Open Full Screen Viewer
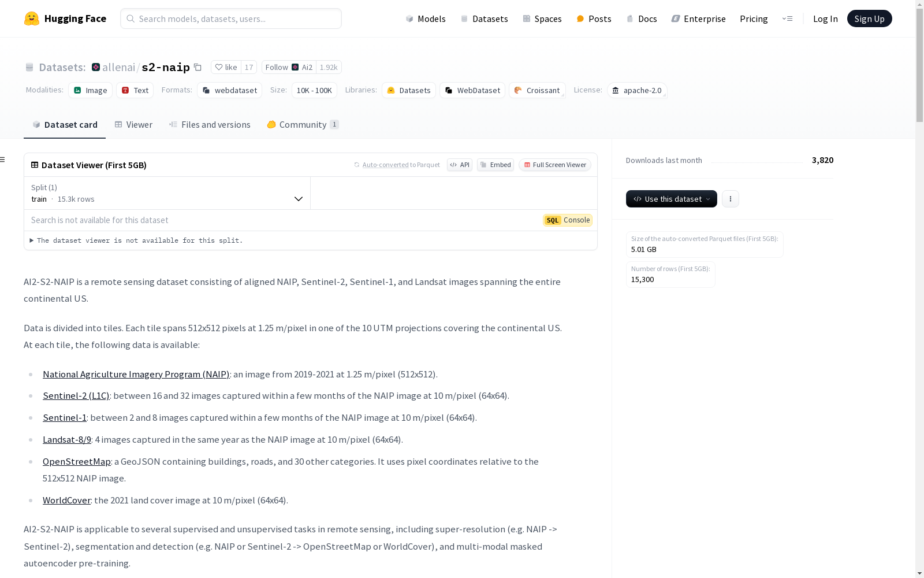The image size is (924, 578). coord(555,165)
